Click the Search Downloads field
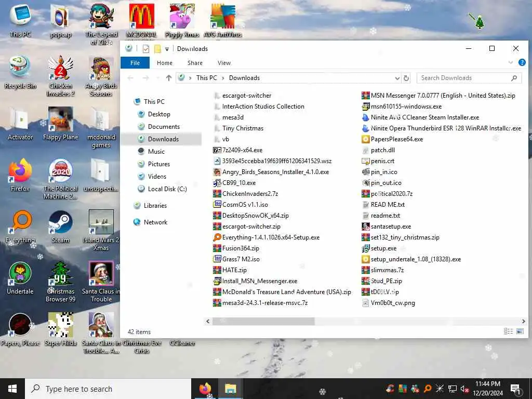The image size is (532, 399). [469, 78]
